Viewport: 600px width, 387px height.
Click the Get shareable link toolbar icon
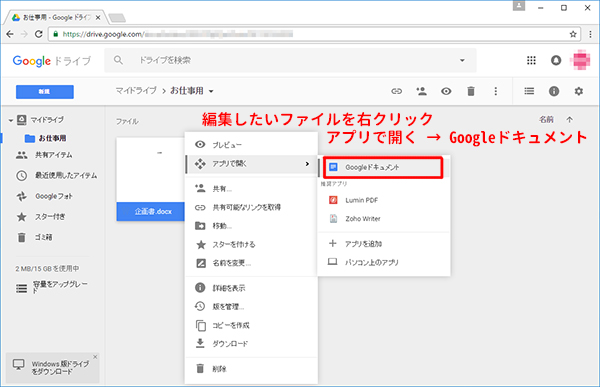396,91
